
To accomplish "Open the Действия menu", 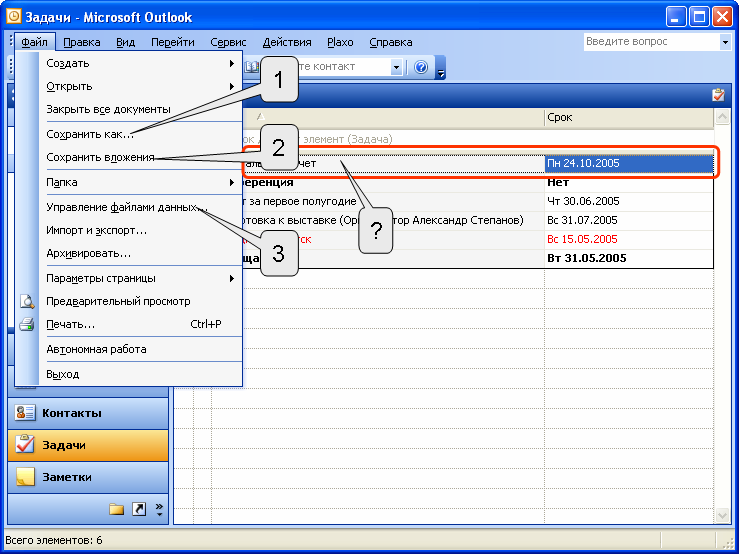I will [x=287, y=42].
